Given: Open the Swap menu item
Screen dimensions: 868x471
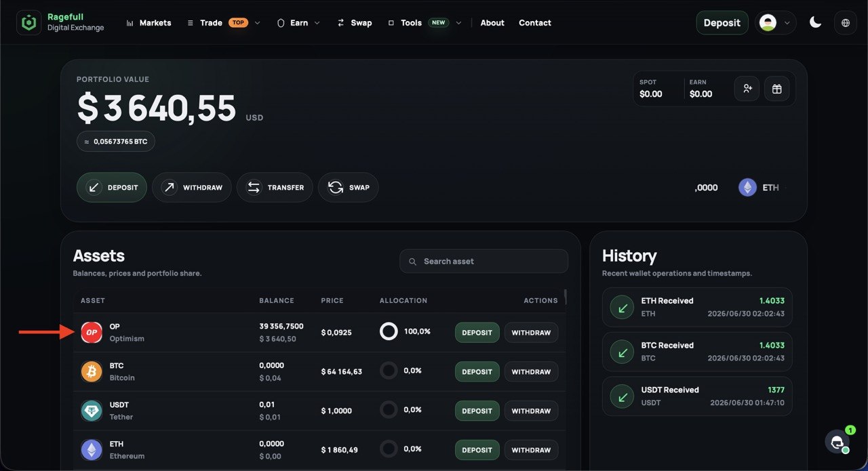Looking at the screenshot, I should click(354, 22).
